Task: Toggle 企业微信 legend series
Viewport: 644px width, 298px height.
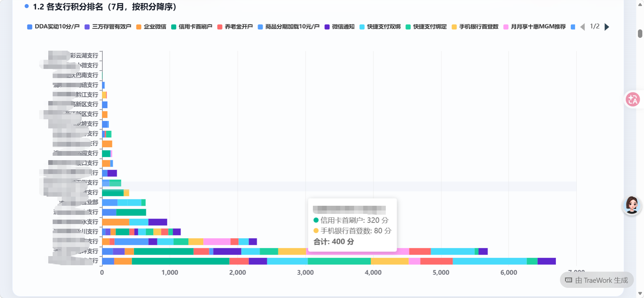Action: pos(151,27)
